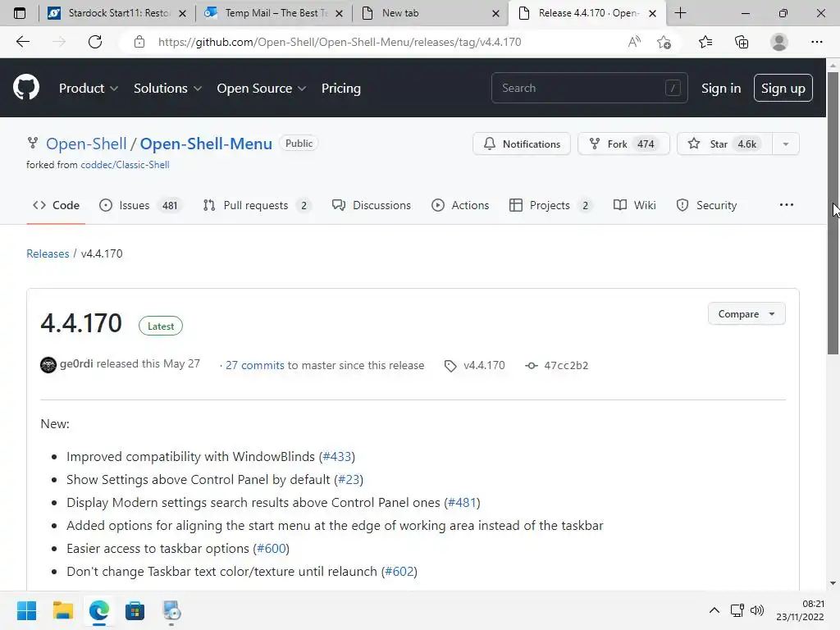Open a new tab with plus button
The width and height of the screenshot is (840, 630).
680,13
